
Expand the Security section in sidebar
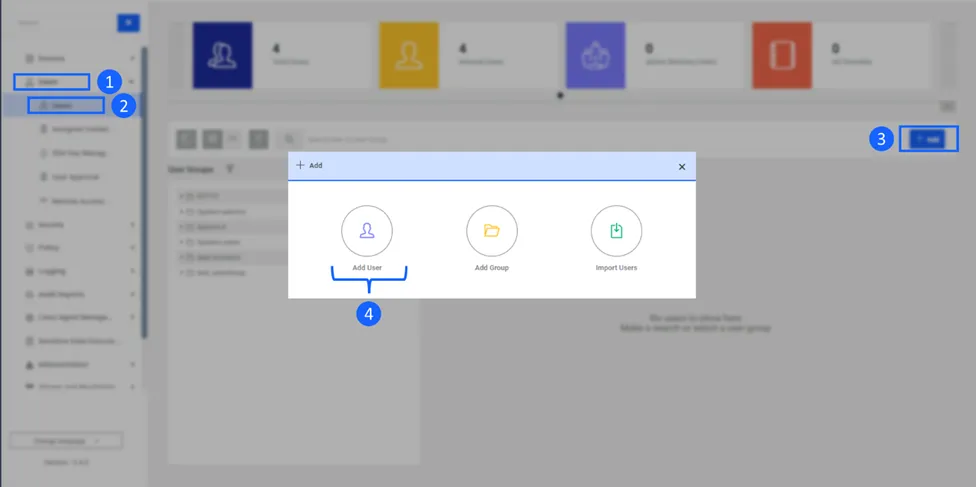click(x=80, y=224)
